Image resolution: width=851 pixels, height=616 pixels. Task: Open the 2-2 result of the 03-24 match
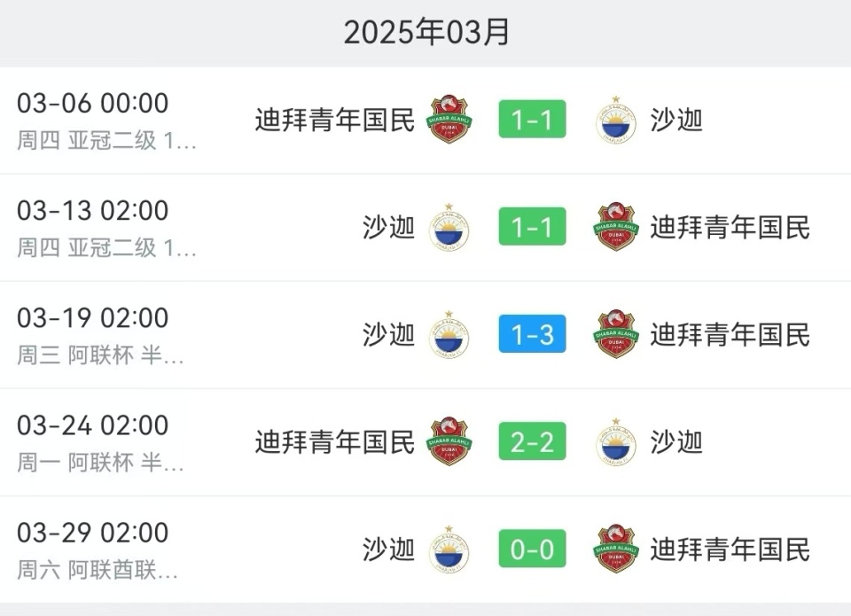531,441
